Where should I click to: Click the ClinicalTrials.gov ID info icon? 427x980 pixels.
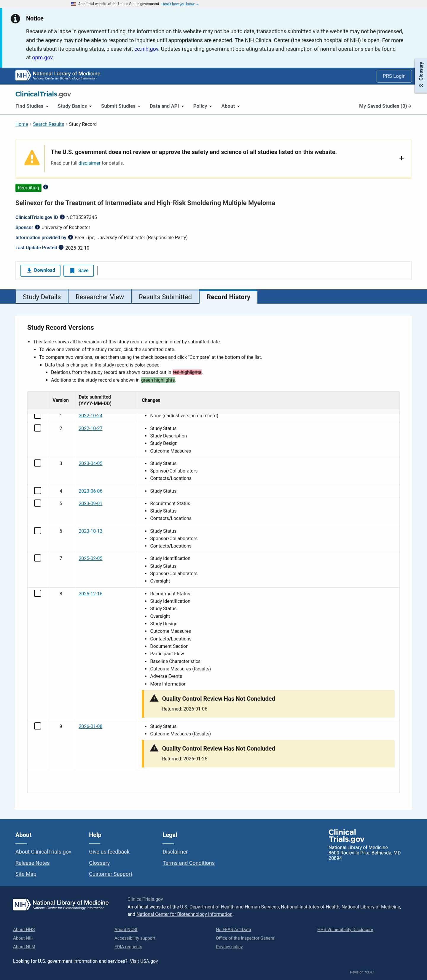click(x=62, y=217)
